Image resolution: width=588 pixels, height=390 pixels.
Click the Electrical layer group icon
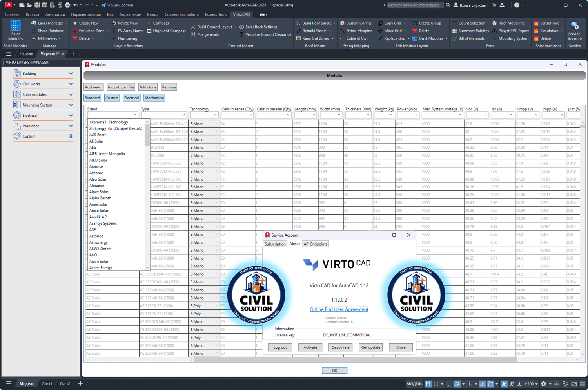coord(17,115)
